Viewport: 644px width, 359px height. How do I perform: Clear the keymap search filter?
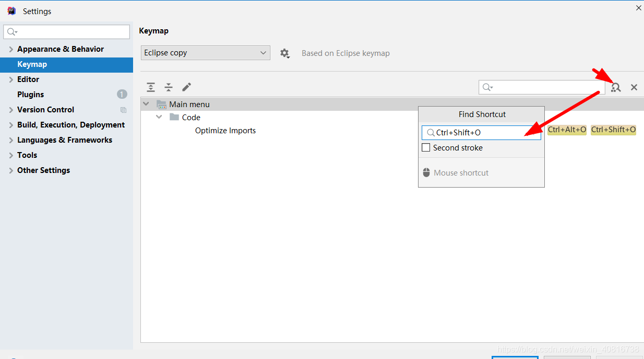[634, 87]
